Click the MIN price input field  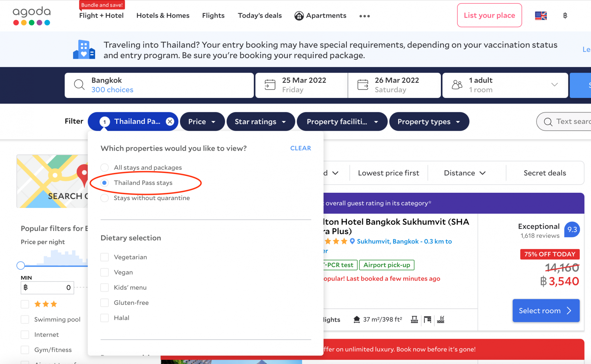coord(47,288)
